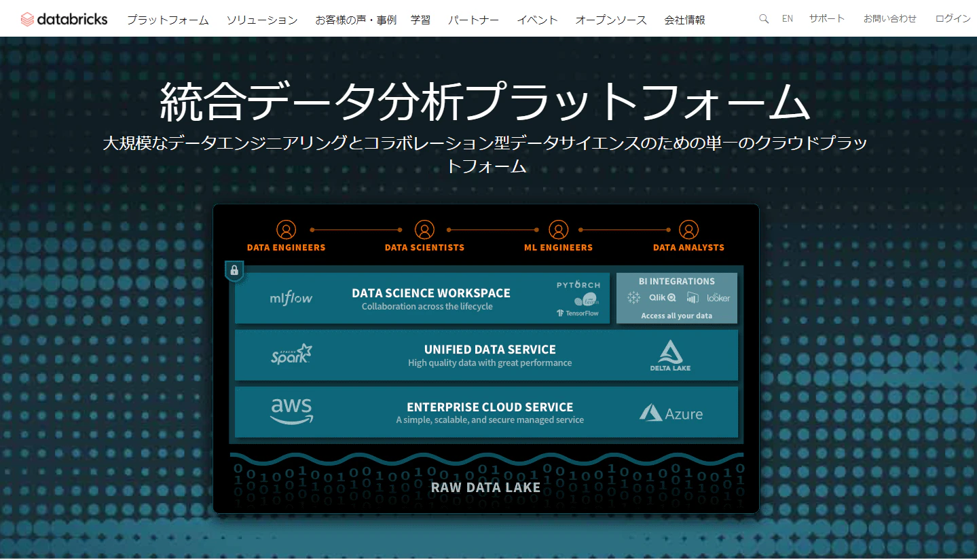Open the お問い合わせ contact link
The height and width of the screenshot is (560, 977).
pos(890,19)
